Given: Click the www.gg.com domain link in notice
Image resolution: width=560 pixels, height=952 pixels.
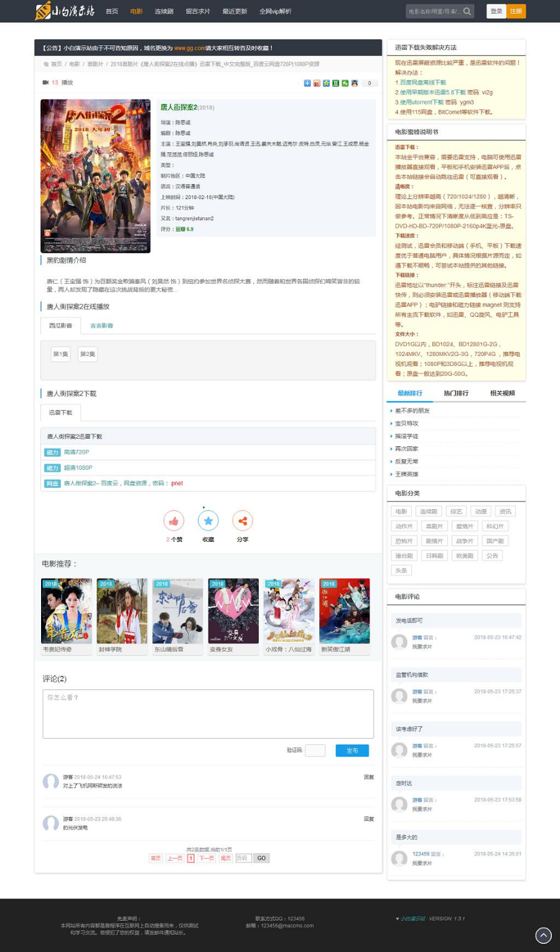Looking at the screenshot, I should (x=190, y=48).
